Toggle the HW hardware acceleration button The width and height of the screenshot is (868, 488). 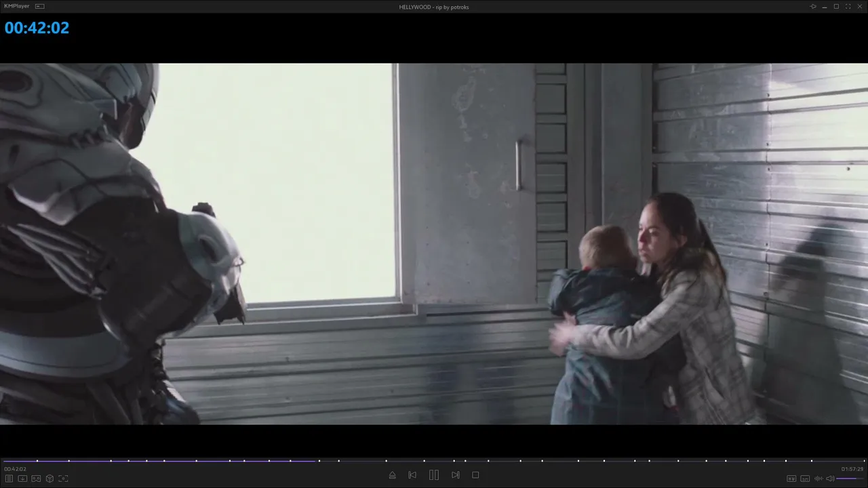(791, 479)
